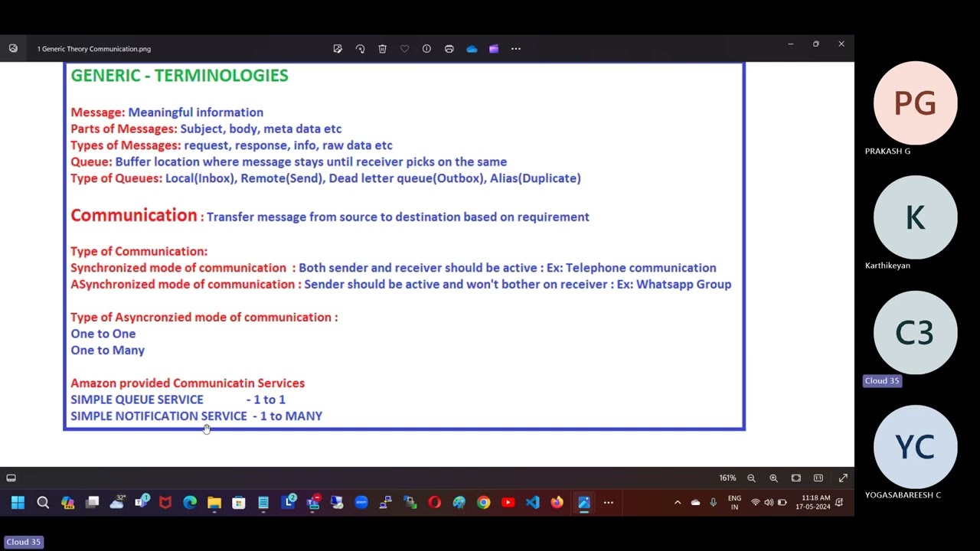The height and width of the screenshot is (551, 980).
Task: Select the Karthikeyan participant avatar
Action: (915, 218)
